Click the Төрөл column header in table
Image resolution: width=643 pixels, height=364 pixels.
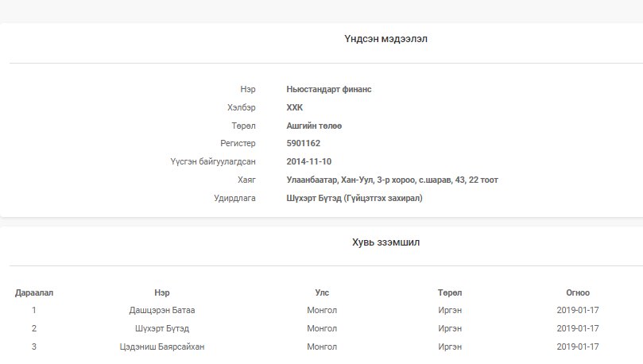click(x=450, y=292)
